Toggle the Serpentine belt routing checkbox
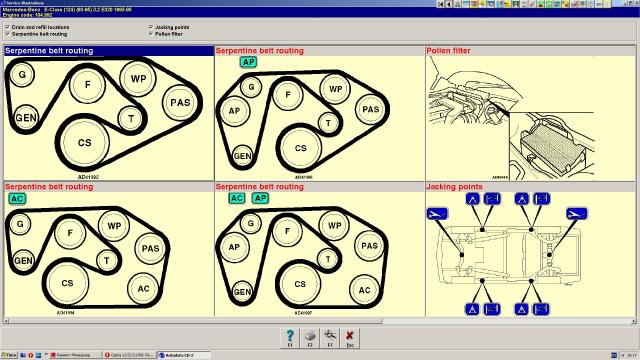This screenshot has height=360, width=640. [x=7, y=34]
